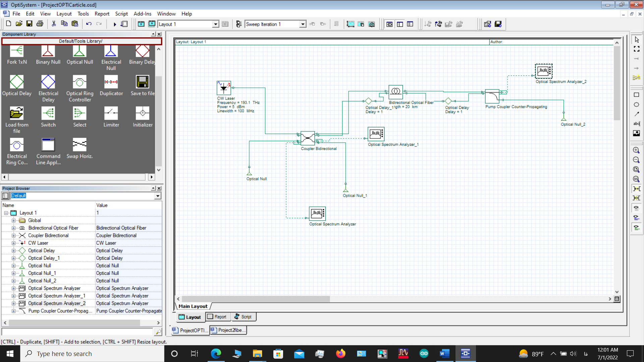Select the Zoom In tool
Screen dimensions: 644x362
(x=636, y=150)
